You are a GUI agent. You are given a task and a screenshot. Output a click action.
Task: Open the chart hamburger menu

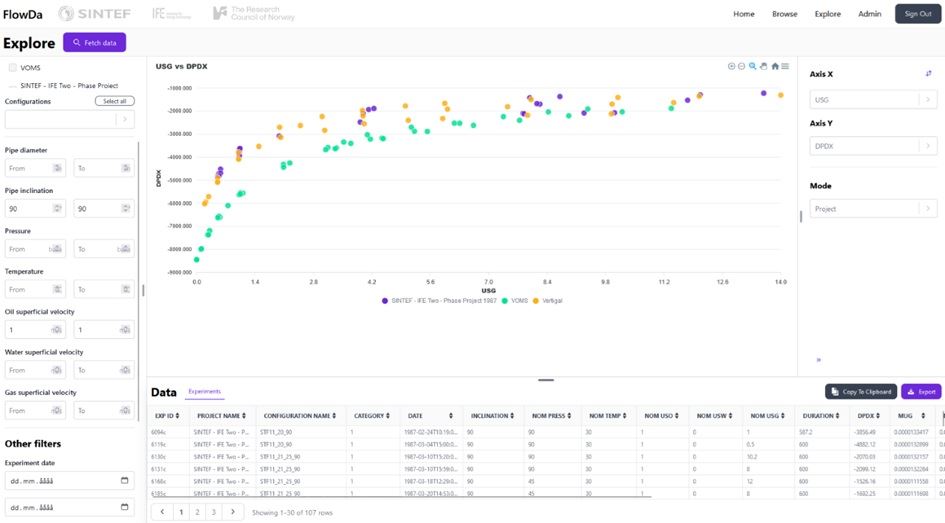(x=786, y=66)
